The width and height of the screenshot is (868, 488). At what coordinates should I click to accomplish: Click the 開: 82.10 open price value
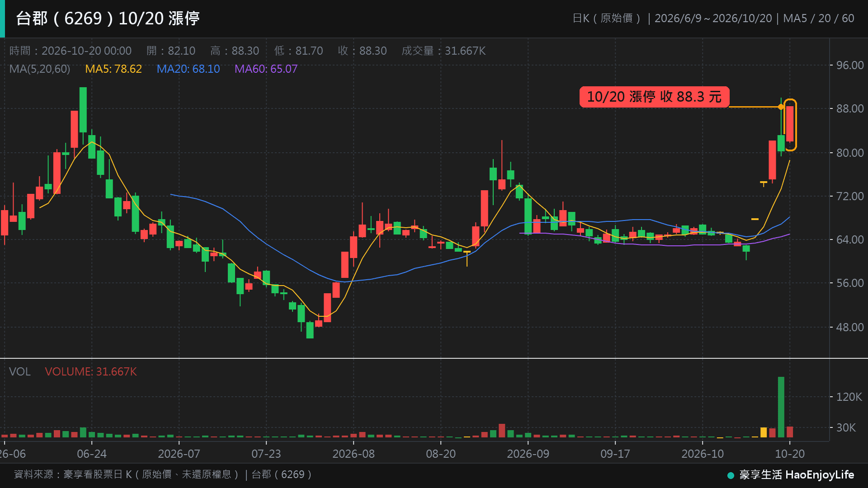(x=171, y=51)
